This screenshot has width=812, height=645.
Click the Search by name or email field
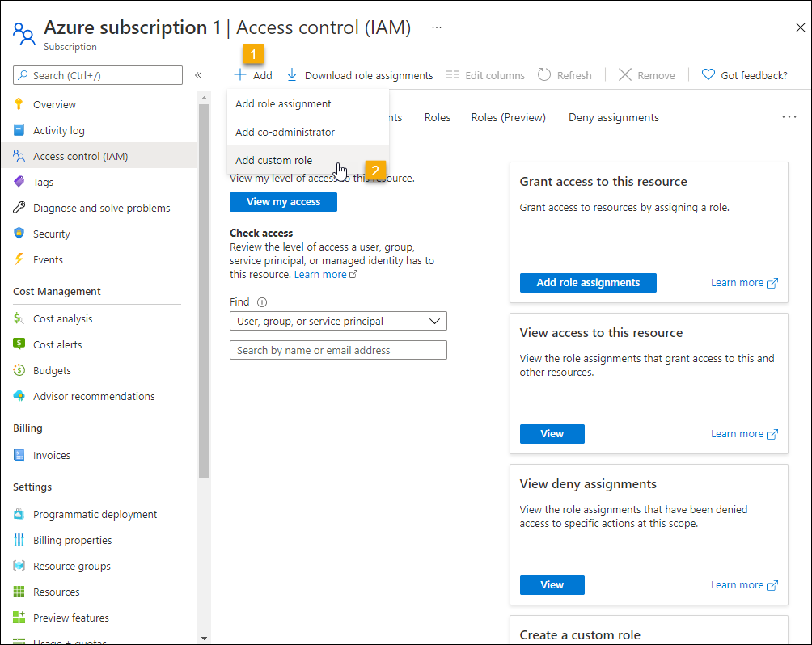click(x=338, y=350)
